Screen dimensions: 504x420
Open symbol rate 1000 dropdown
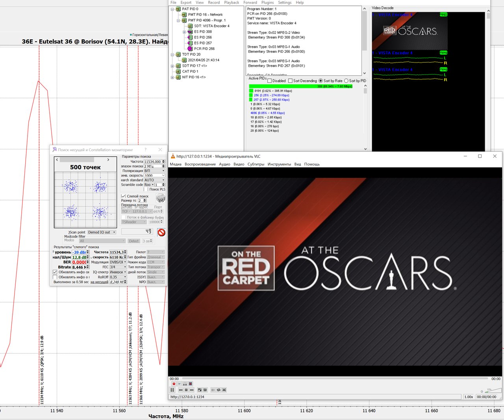pos(154,175)
